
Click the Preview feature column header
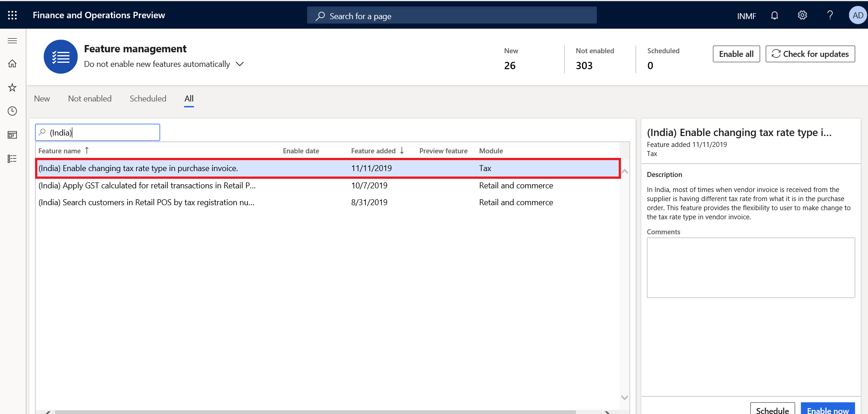(x=444, y=151)
